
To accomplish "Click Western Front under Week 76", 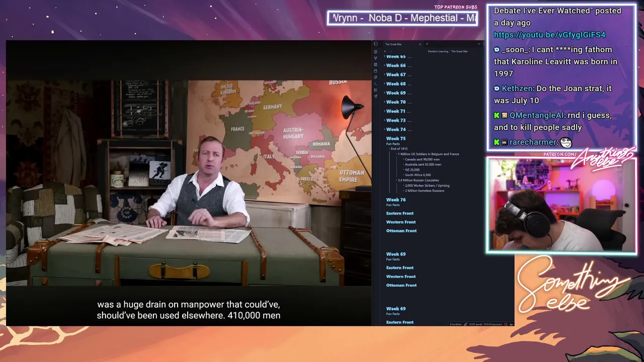I will pyautogui.click(x=401, y=222).
